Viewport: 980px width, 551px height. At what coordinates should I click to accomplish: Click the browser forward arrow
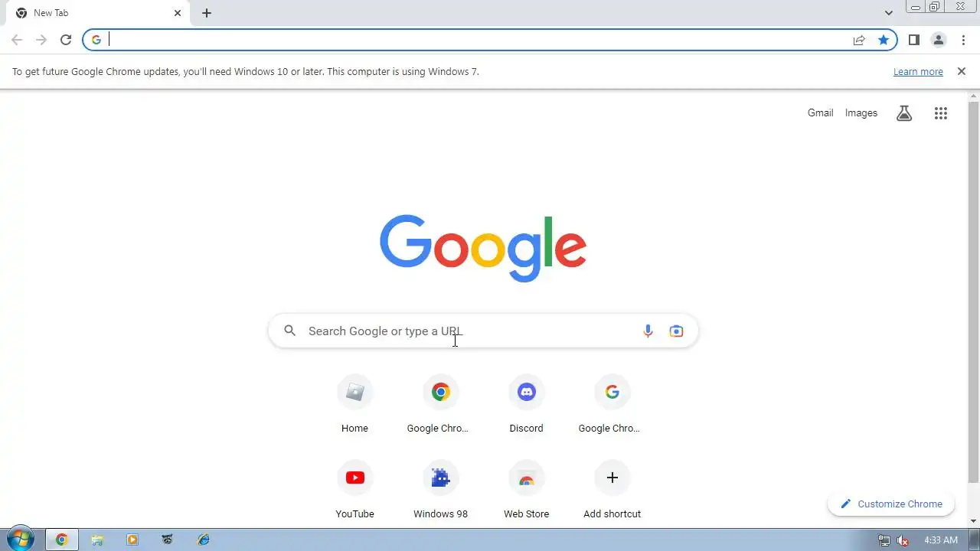pos(41,40)
